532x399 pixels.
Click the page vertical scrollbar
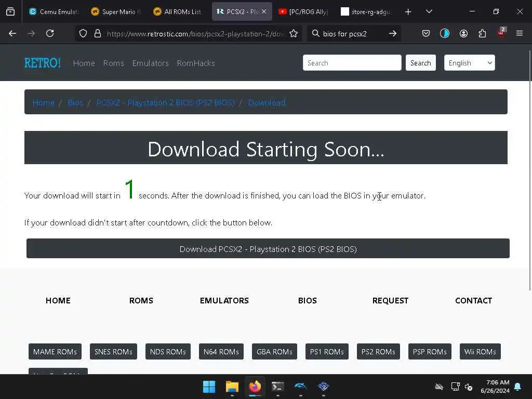[x=530, y=170]
